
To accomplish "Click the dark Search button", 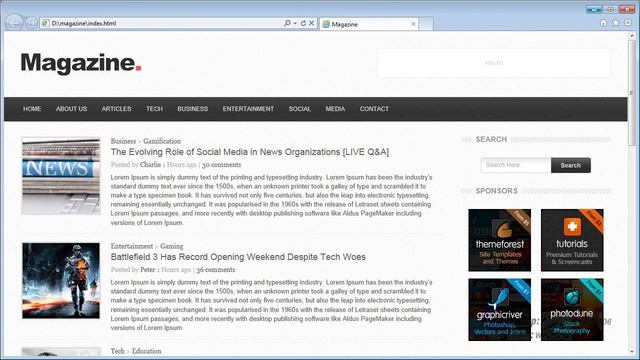I will 571,165.
